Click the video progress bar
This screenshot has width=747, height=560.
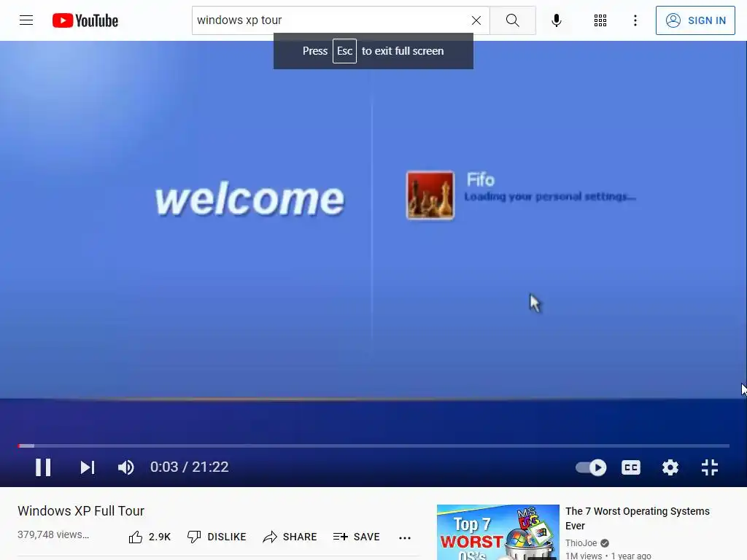(x=373, y=446)
